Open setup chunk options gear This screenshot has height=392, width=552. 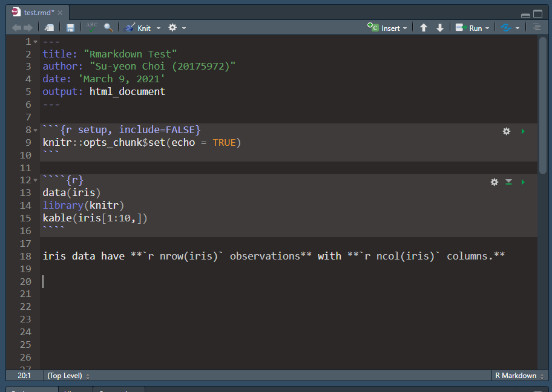[x=507, y=131]
